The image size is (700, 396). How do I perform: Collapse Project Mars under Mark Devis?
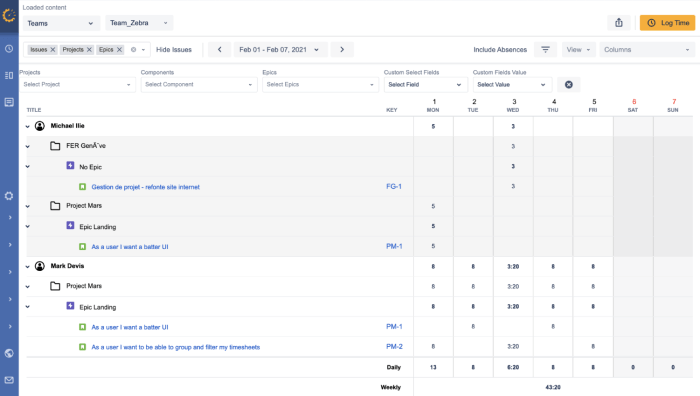(x=28, y=287)
